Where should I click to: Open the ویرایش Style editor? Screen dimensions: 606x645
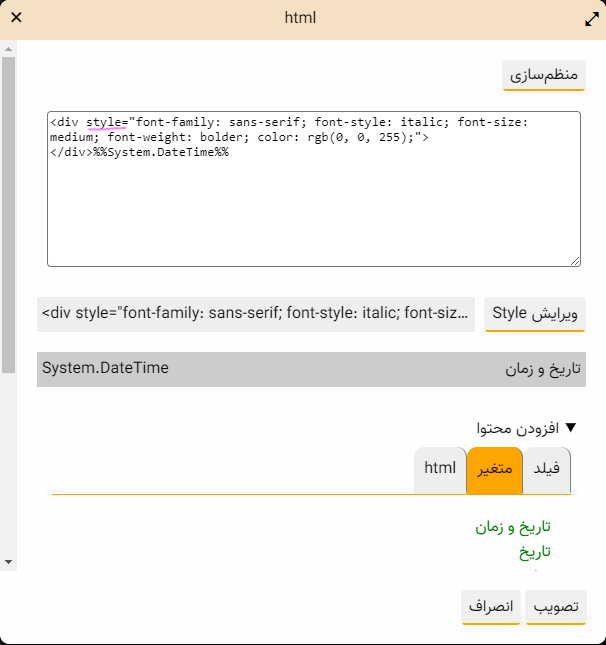click(535, 314)
